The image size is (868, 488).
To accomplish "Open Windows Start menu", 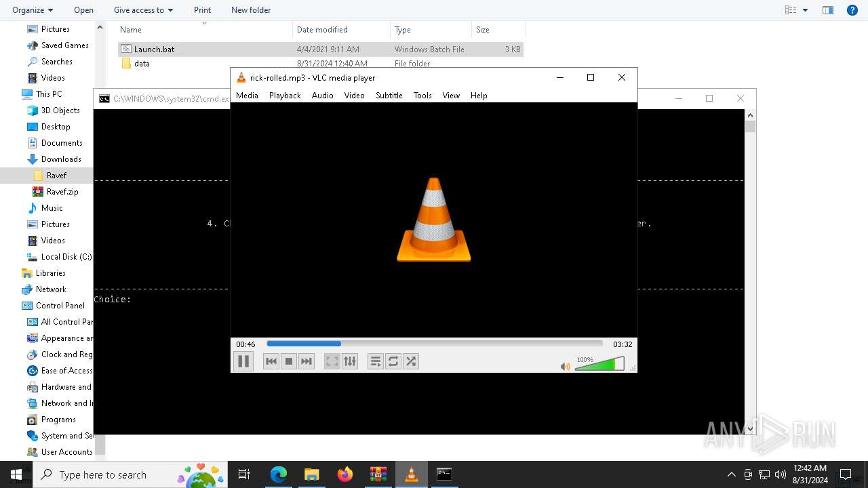I will pos(16,474).
